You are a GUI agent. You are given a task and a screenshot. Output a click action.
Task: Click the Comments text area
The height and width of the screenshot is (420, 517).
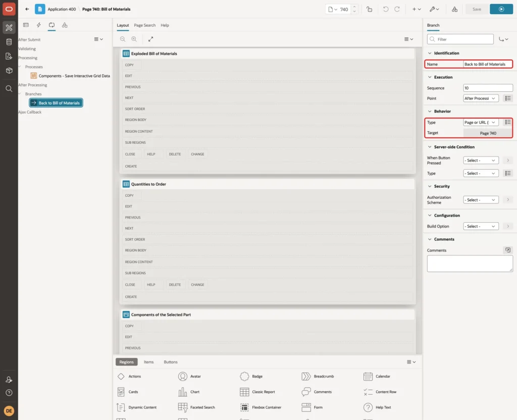[470, 264]
